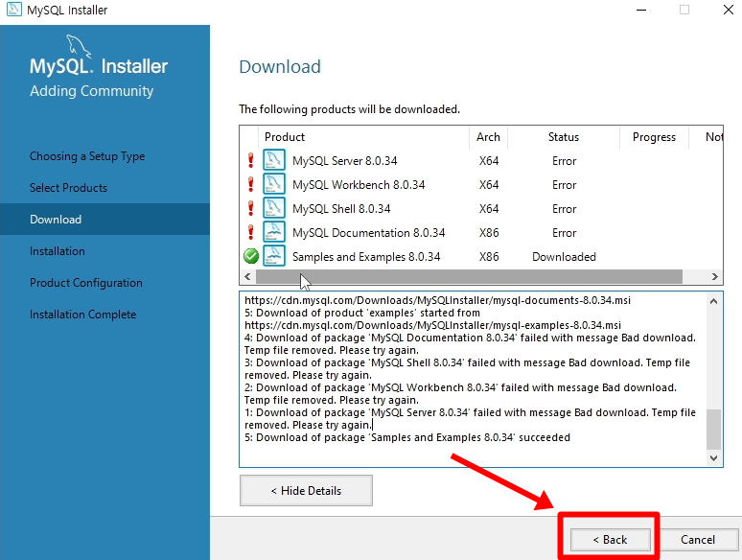Collapse log with Hide Details button
Viewport: 742px width, 560px height.
(306, 491)
